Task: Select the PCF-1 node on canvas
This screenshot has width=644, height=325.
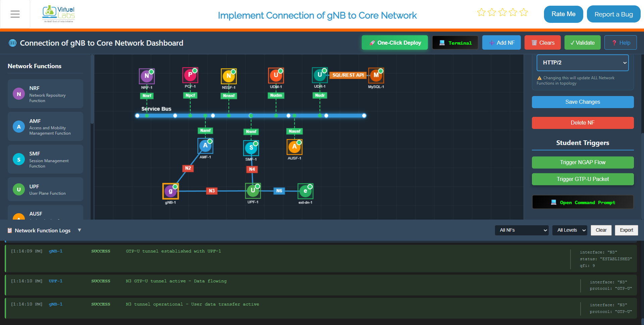Action: pyautogui.click(x=190, y=75)
